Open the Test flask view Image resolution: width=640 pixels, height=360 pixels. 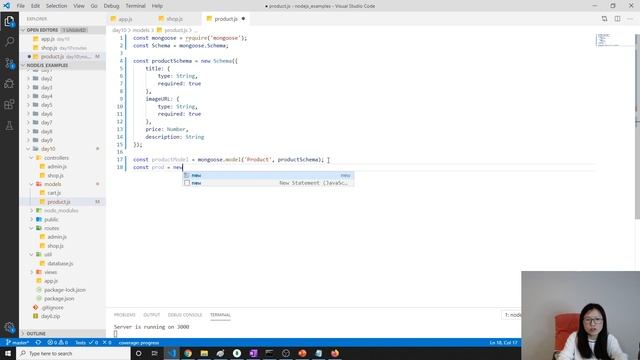click(9, 126)
